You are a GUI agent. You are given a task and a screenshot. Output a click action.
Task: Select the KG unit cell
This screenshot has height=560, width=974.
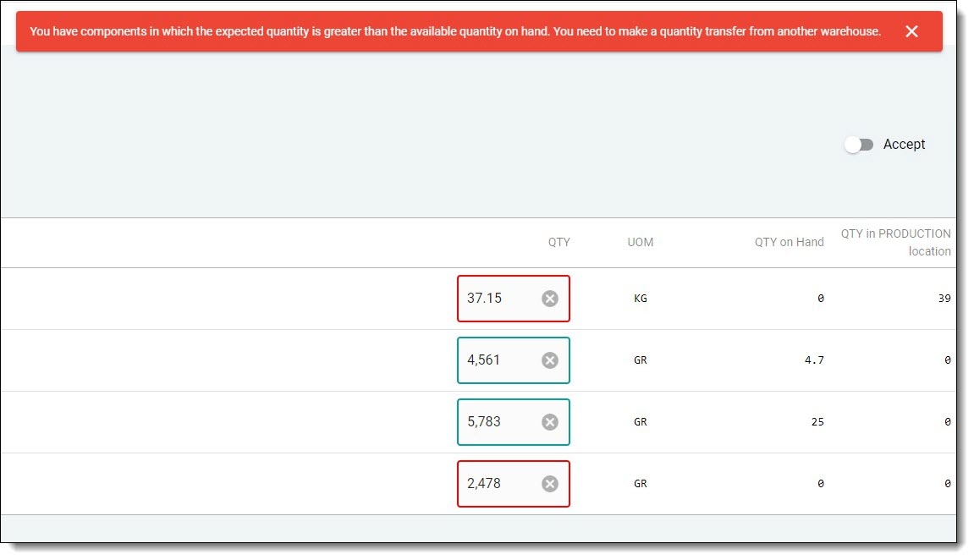(640, 299)
